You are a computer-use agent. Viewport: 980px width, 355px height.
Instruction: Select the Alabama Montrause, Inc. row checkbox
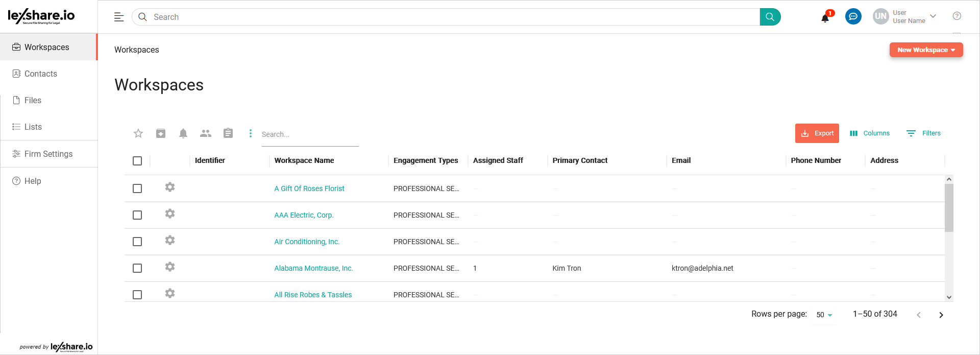(137, 268)
